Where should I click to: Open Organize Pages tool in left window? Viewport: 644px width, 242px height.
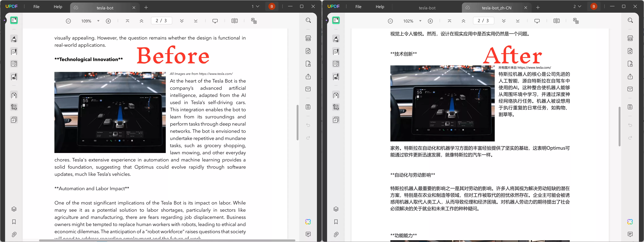14,95
